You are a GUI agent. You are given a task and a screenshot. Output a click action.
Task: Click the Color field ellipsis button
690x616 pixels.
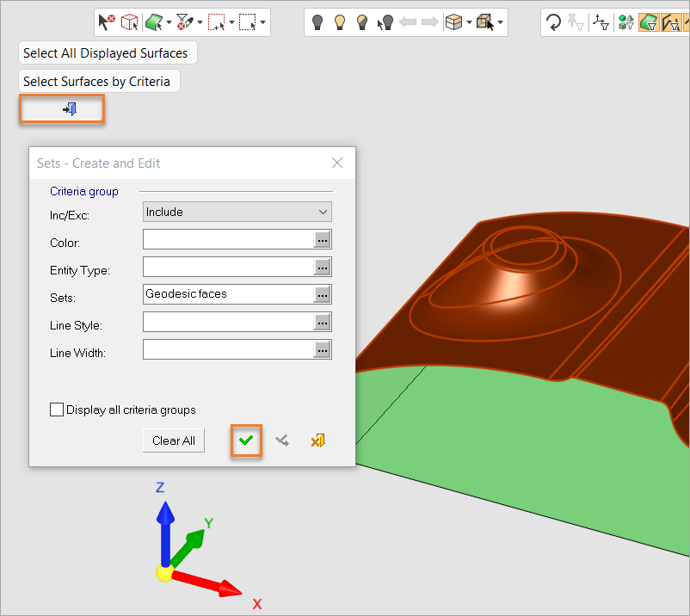tap(323, 240)
